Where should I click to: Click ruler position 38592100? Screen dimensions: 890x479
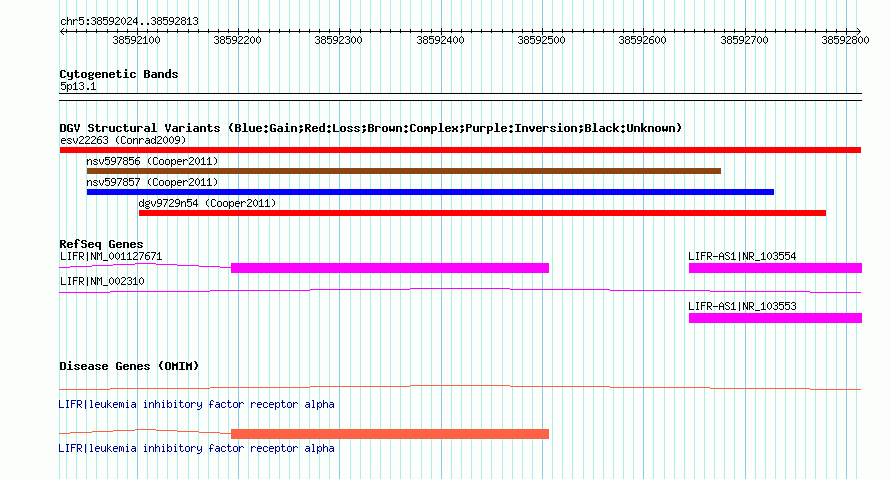[x=136, y=40]
